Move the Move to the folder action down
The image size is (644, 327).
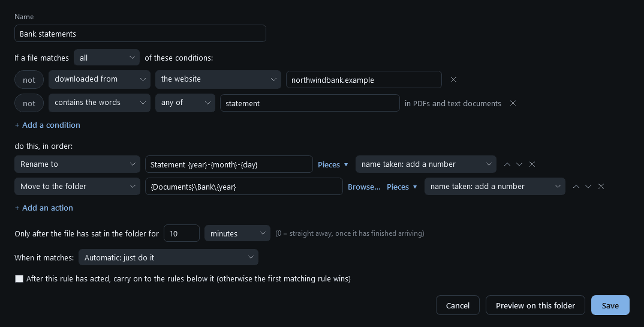click(588, 187)
